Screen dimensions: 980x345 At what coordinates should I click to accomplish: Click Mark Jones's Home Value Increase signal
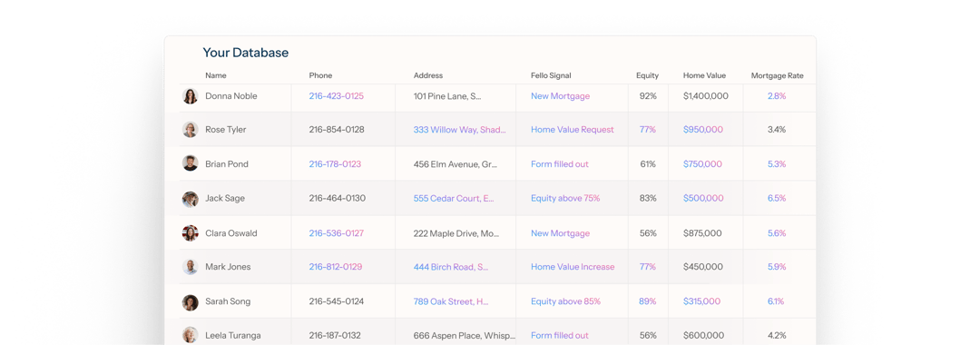[573, 267]
